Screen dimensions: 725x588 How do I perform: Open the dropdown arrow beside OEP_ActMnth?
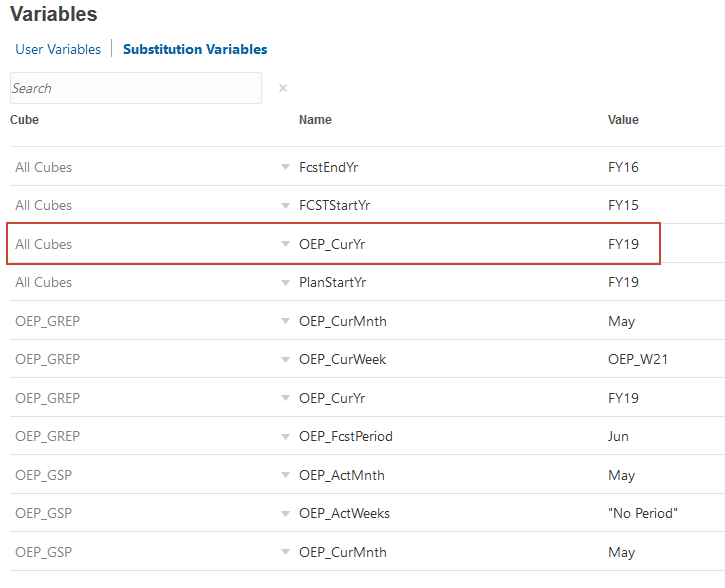[x=285, y=476]
